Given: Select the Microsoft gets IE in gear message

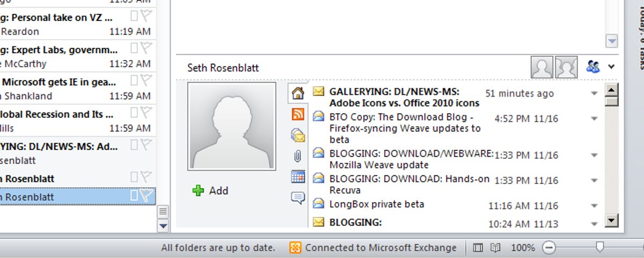Looking at the screenshot, I should [78, 89].
